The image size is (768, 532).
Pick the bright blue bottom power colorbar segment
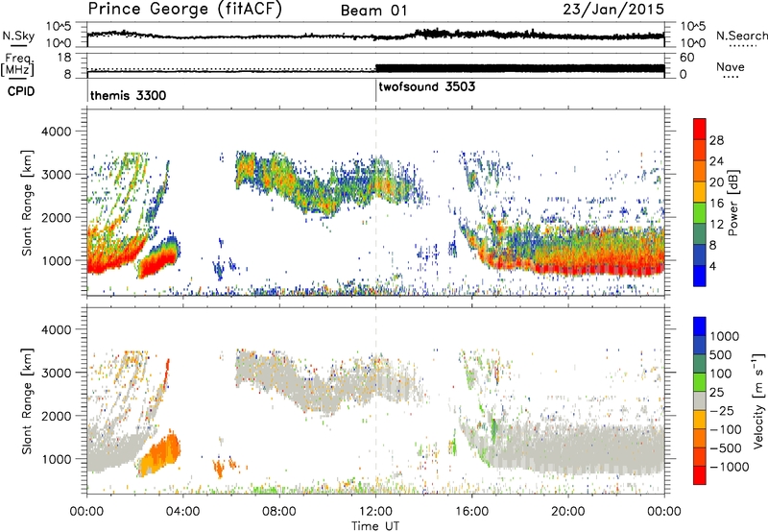[700, 277]
